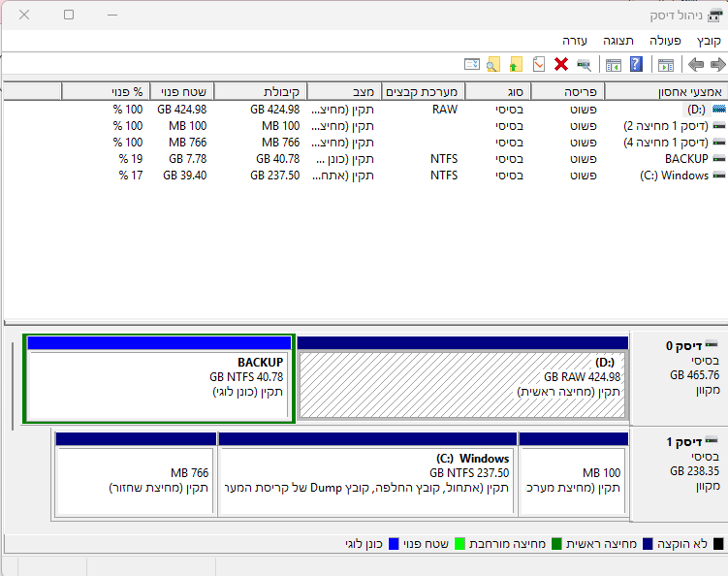Open the פעולה (Action) menu
This screenshot has height=576, width=728.
click(x=665, y=41)
